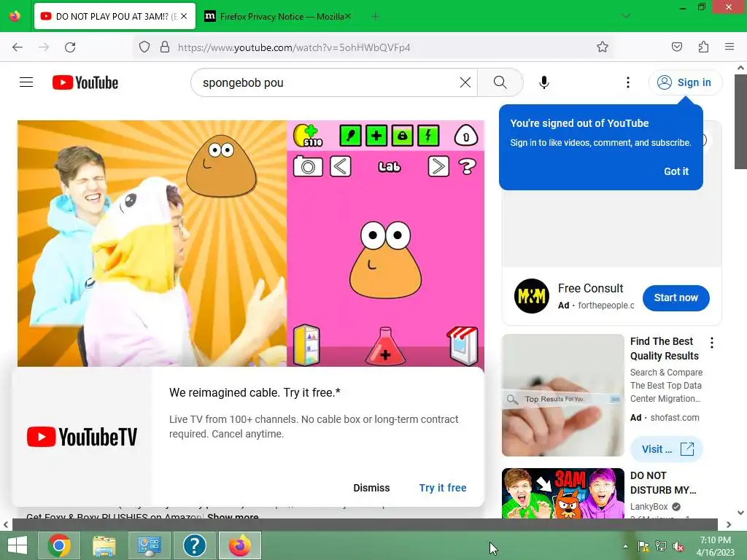Open Find The Best Quality Results ad

point(664,349)
